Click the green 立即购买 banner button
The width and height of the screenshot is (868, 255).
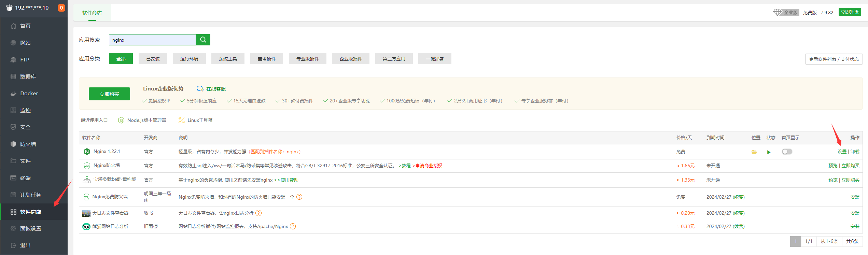click(109, 94)
